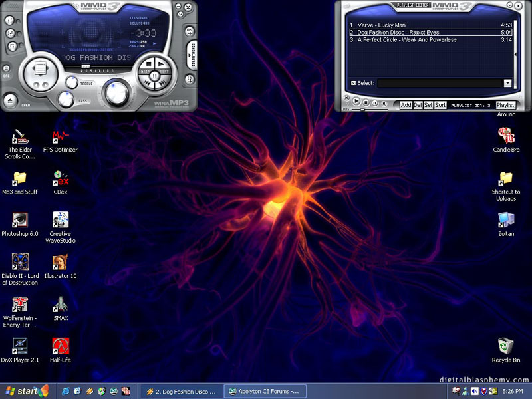Toggle the EQ panel button
Screen dimensions: 532x399
pos(190,80)
